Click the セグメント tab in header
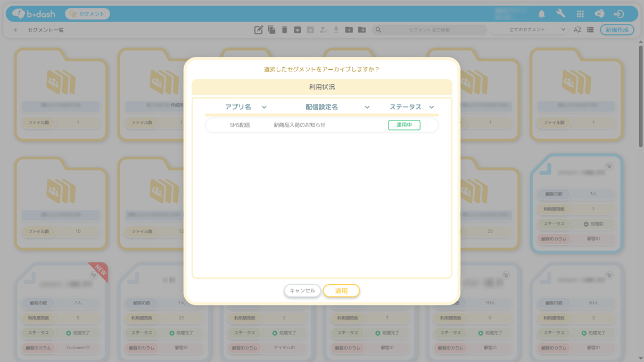 (87, 14)
